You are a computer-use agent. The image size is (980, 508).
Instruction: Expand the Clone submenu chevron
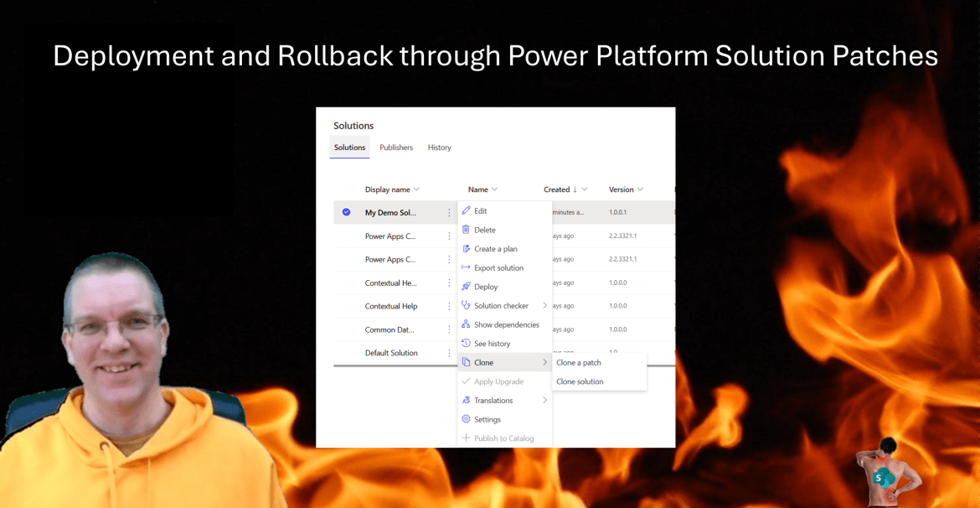pos(545,362)
